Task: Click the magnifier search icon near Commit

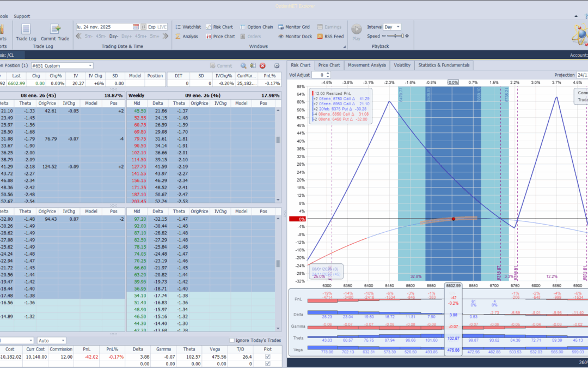Action: pyautogui.click(x=243, y=66)
